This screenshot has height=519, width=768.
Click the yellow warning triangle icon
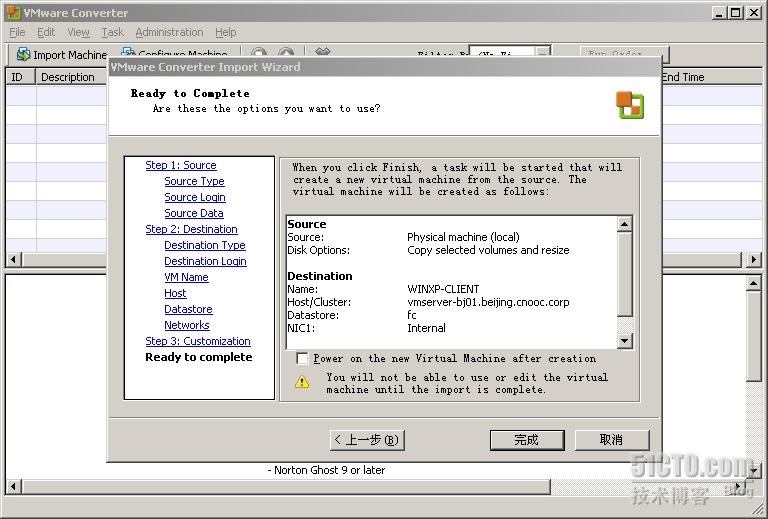point(302,382)
